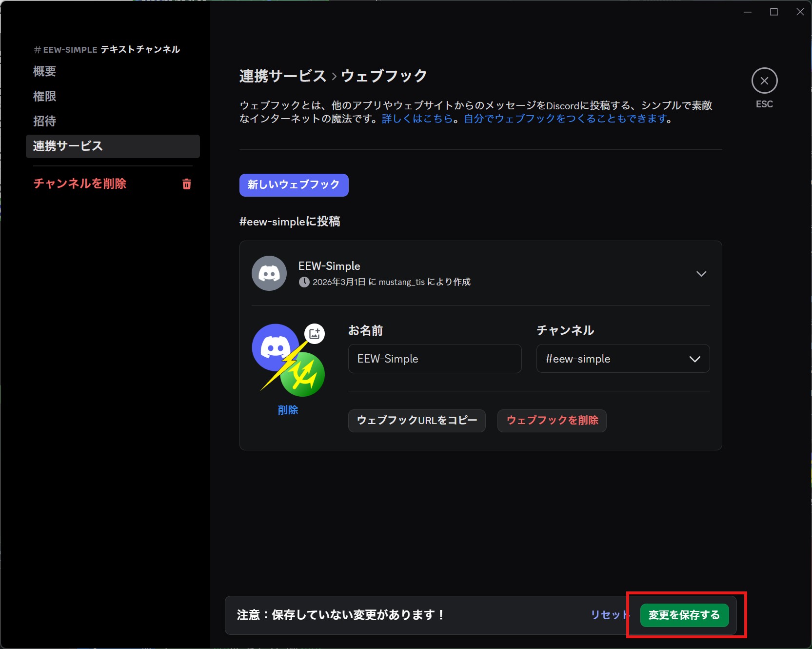Save changes with 変更を保存する
Viewport: 812px width, 649px height.
pyautogui.click(x=684, y=615)
